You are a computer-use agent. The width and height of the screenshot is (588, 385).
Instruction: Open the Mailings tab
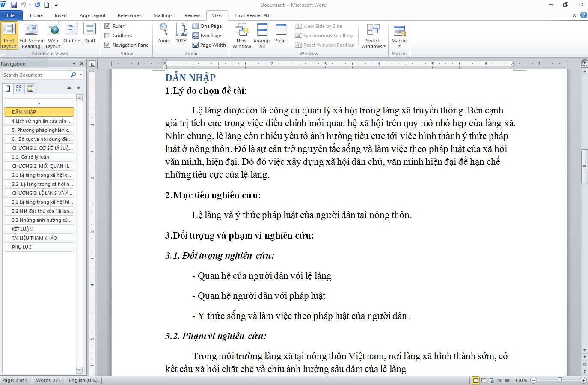[x=163, y=15]
